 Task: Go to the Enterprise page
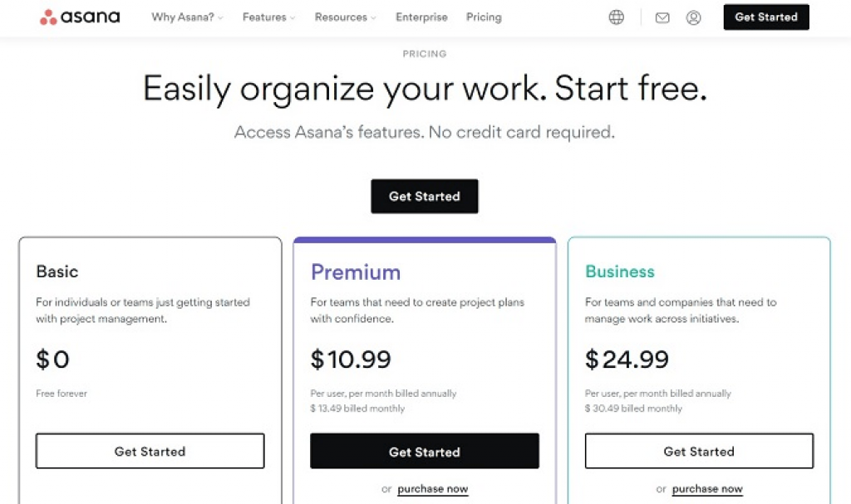coord(421,17)
